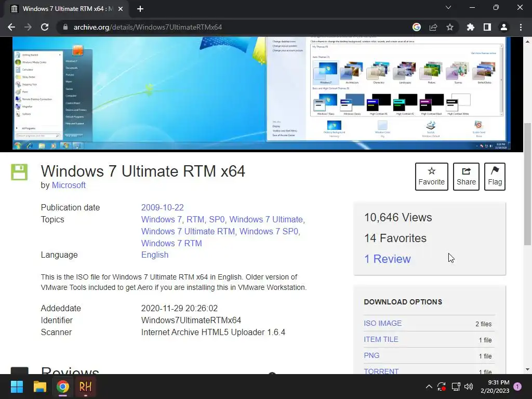Open a new browser tab

(x=140, y=9)
